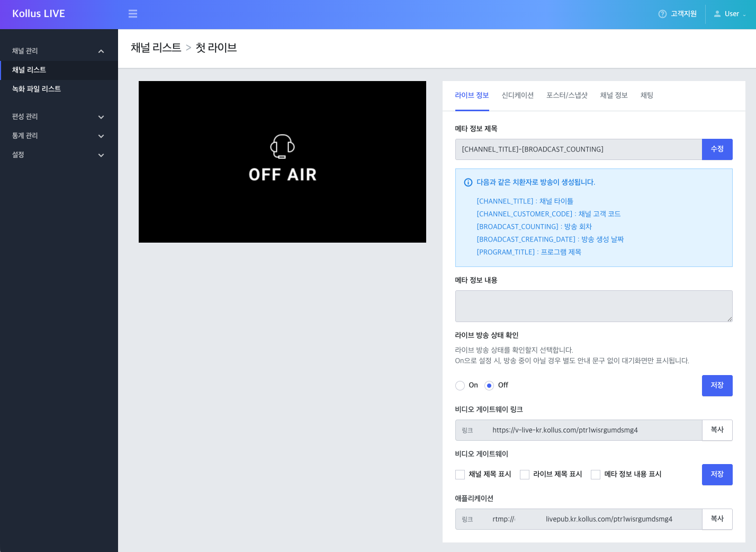Click the 수정 button next to the meta title
Image resolution: width=756 pixels, height=552 pixels.
pos(717,149)
